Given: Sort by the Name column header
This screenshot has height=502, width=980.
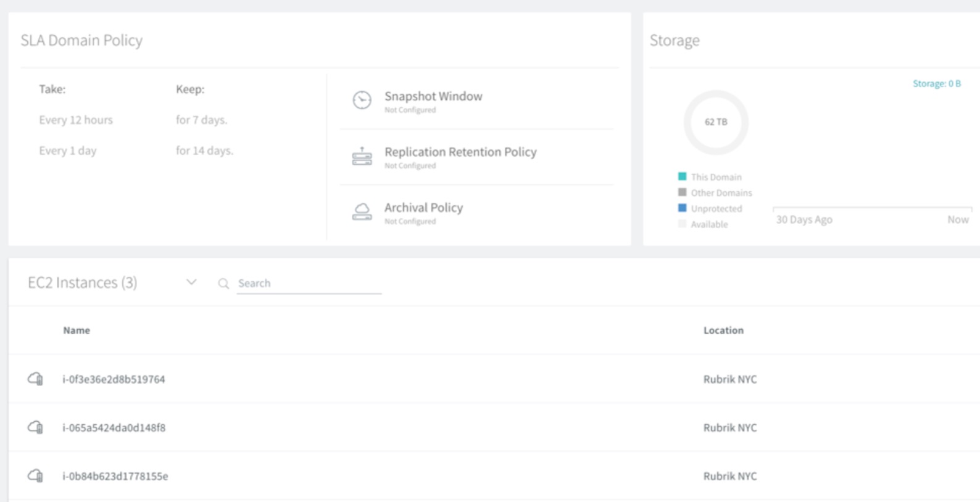Looking at the screenshot, I should click(x=77, y=331).
